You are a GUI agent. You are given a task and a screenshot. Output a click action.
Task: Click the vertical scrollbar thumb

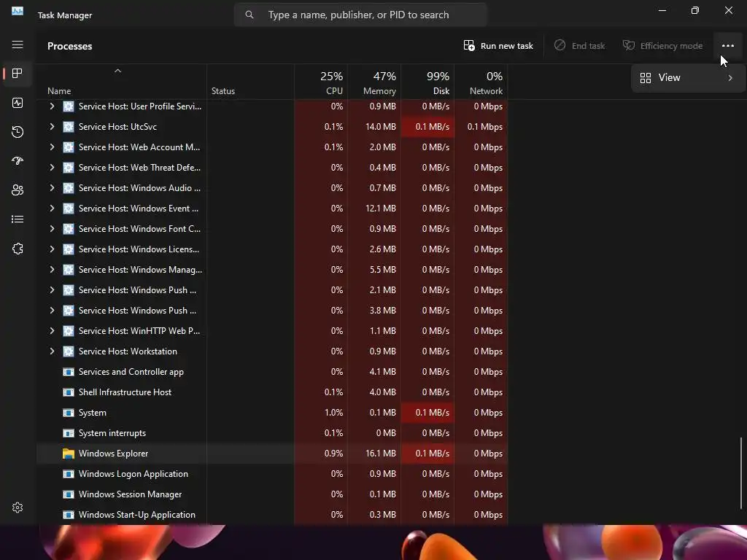tap(741, 472)
